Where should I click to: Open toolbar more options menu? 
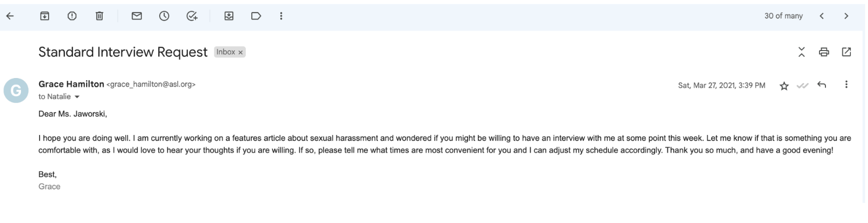click(x=281, y=16)
